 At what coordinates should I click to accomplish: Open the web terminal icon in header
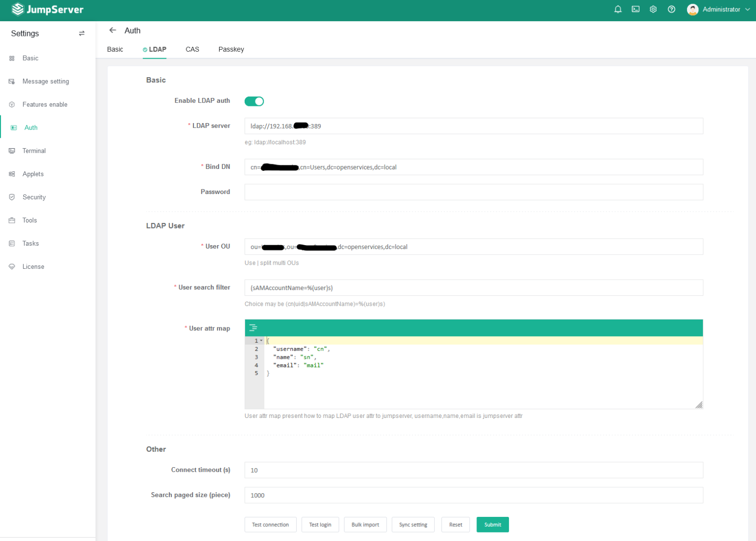pyautogui.click(x=636, y=9)
